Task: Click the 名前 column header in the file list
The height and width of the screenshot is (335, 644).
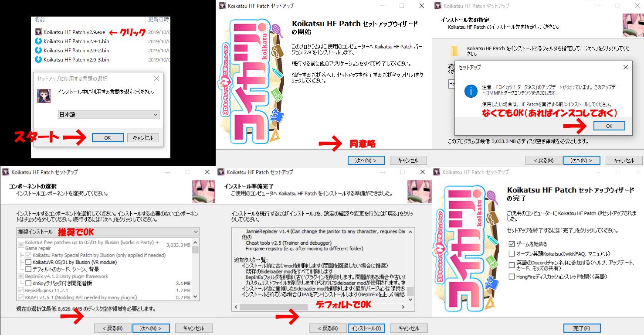Action: [39, 20]
